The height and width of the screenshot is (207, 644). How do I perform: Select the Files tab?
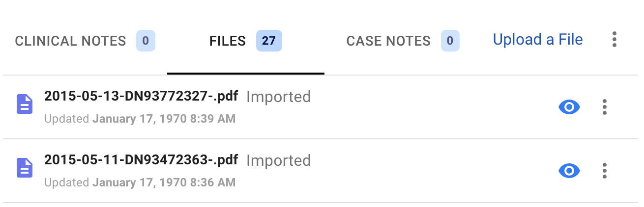tap(246, 41)
